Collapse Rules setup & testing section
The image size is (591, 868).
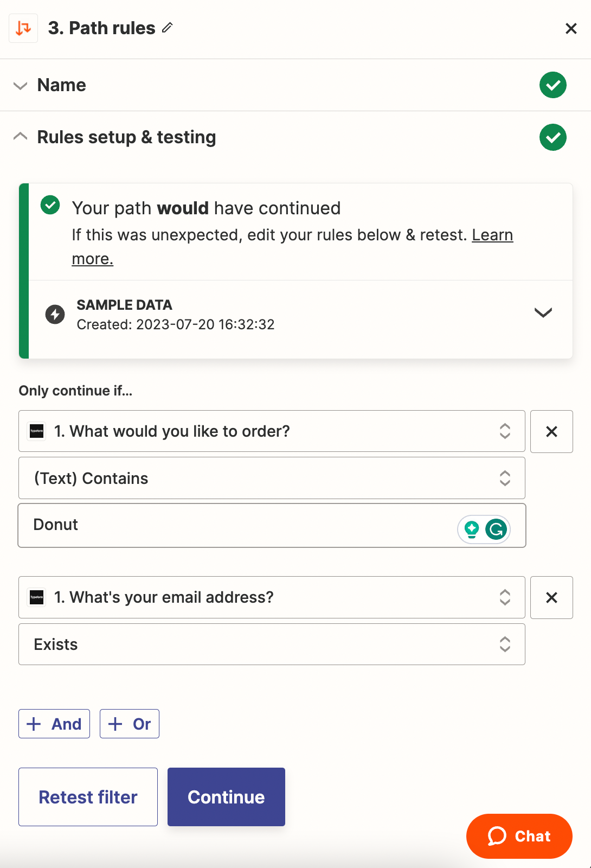tap(21, 137)
